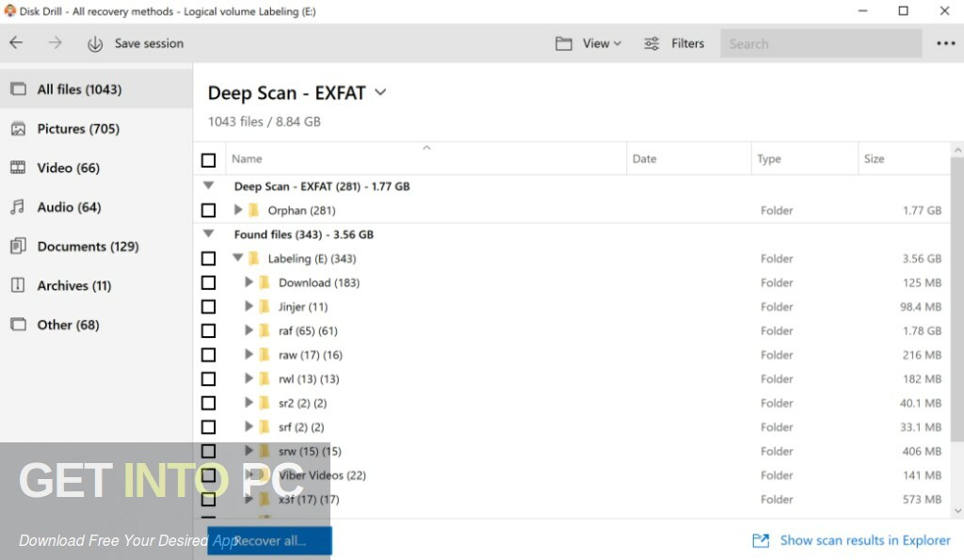Screen dimensions: 964x560
Task: Sort by the Size column header
Action: point(904,159)
